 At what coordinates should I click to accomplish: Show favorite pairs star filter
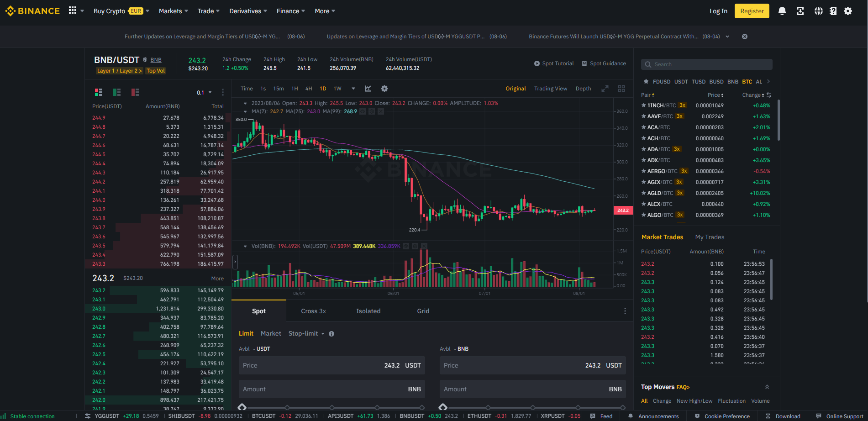click(x=646, y=82)
